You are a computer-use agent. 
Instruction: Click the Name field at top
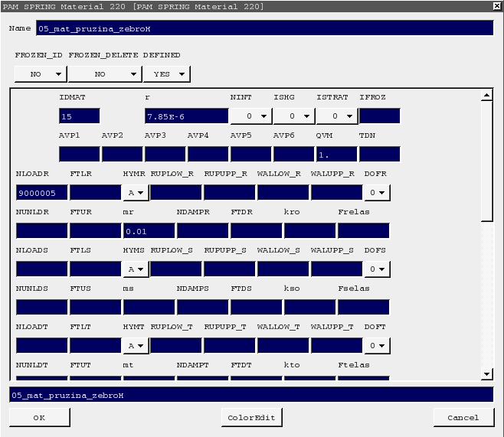264,28
